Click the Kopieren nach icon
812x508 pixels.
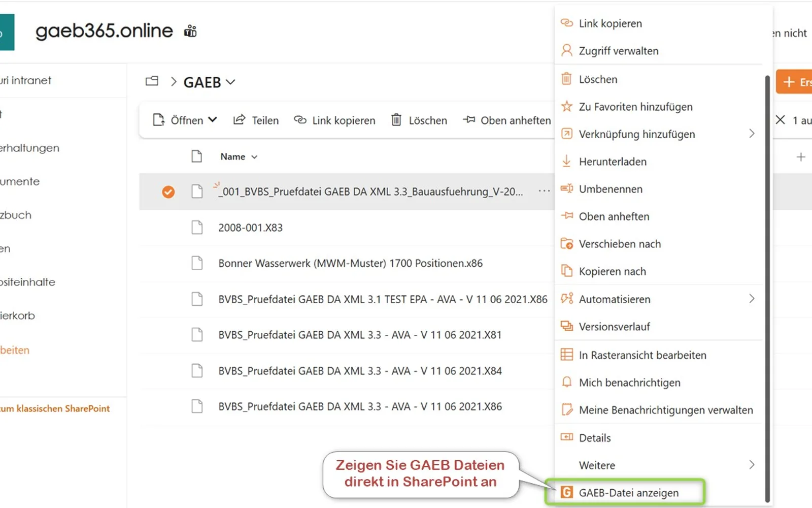[x=566, y=271]
